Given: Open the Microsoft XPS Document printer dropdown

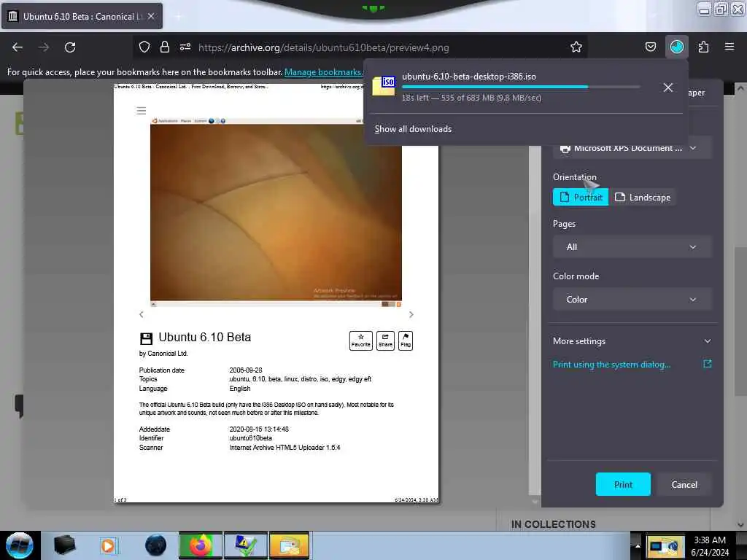Looking at the screenshot, I should (x=632, y=148).
